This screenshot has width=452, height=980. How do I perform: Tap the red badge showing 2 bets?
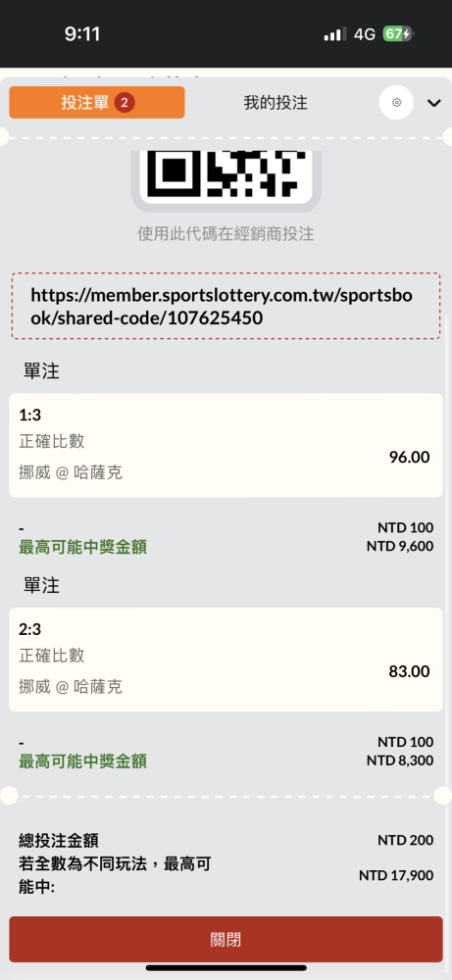125,103
